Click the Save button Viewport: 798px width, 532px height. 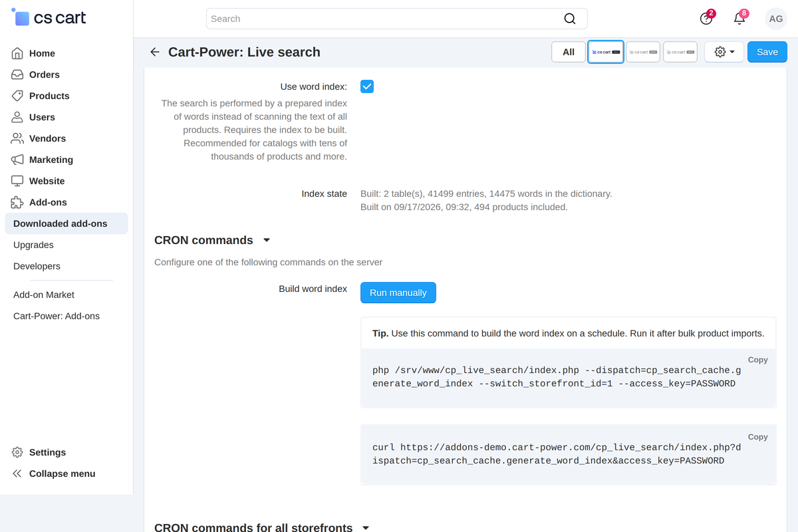tap(767, 52)
